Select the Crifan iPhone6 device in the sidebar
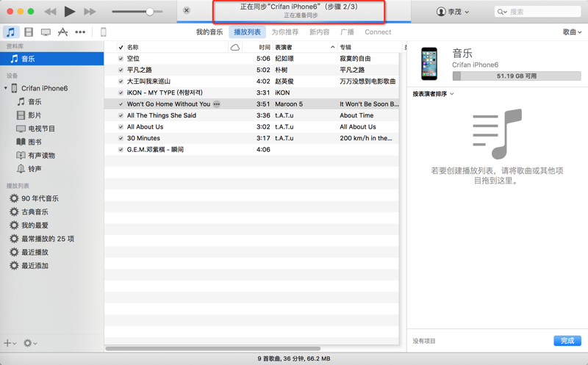This screenshot has height=365, width=588. [x=44, y=88]
